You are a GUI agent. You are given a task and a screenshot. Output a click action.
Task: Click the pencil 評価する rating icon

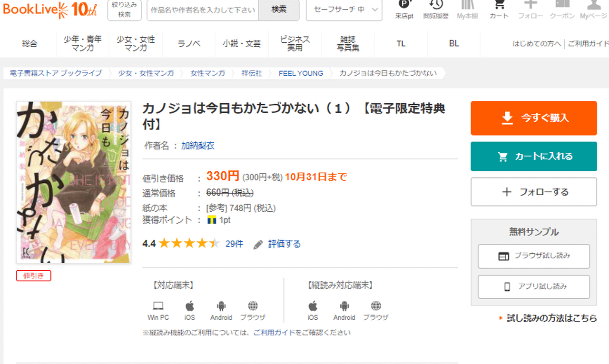tap(258, 244)
